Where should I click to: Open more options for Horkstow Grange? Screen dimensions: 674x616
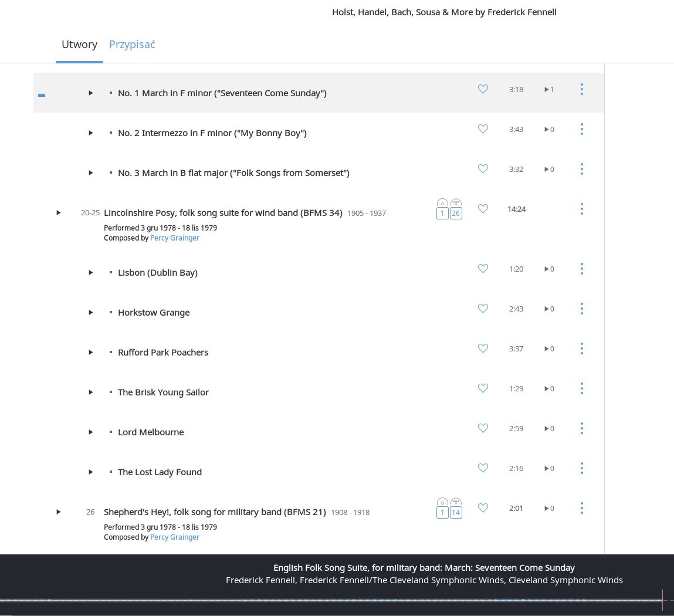(581, 309)
